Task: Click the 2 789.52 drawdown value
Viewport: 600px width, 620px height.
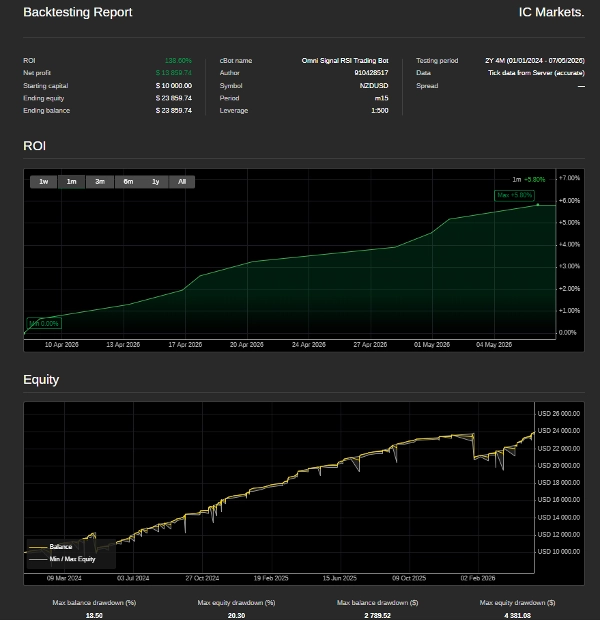Action: 377,616
